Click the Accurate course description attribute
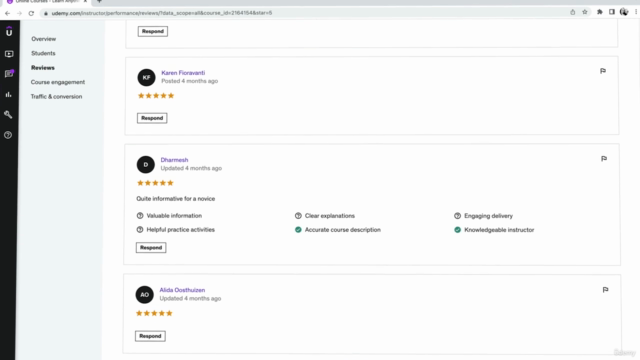This screenshot has width=640, height=360. click(338, 230)
